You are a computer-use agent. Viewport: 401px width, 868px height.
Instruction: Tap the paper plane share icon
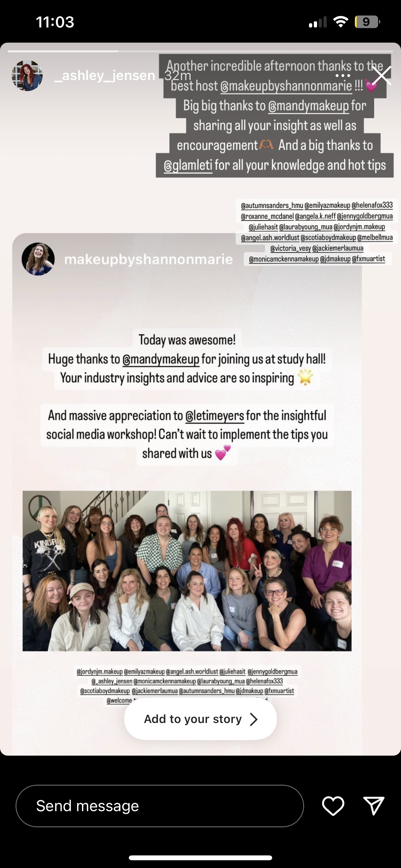click(373, 806)
